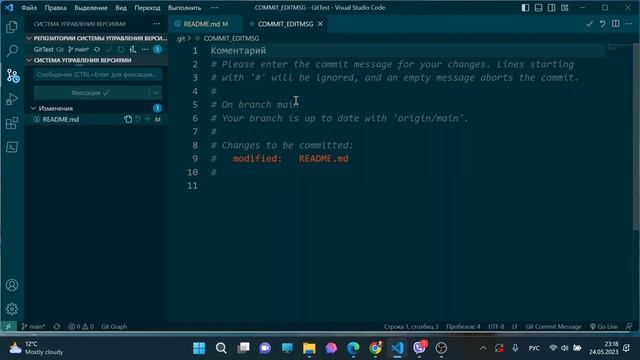The image size is (640, 360).
Task: Switch to COMMIT_EDITMSG editor tab
Action: pyautogui.click(x=285, y=24)
